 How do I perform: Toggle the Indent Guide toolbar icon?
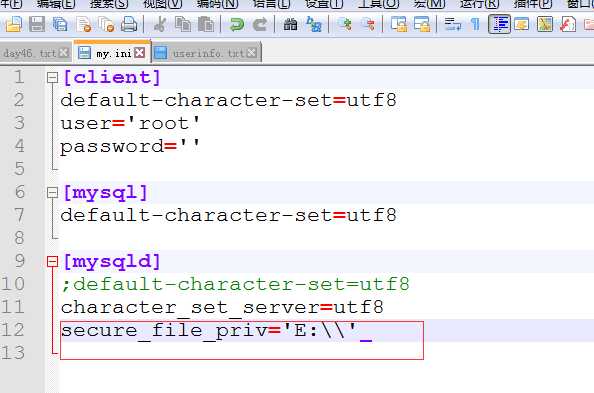[x=499, y=24]
